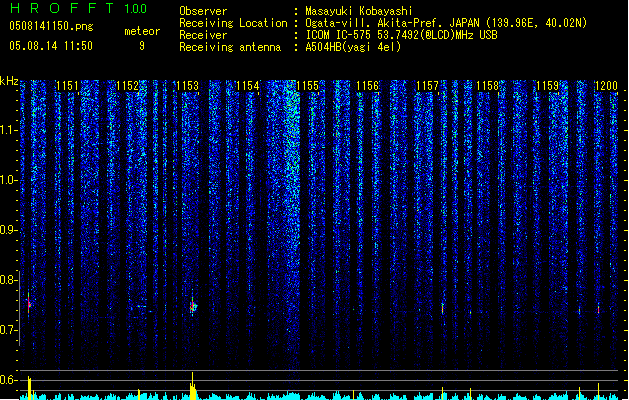Click the Receiver label
Image resolution: width=629 pixels, height=400 pixels.
[203, 35]
